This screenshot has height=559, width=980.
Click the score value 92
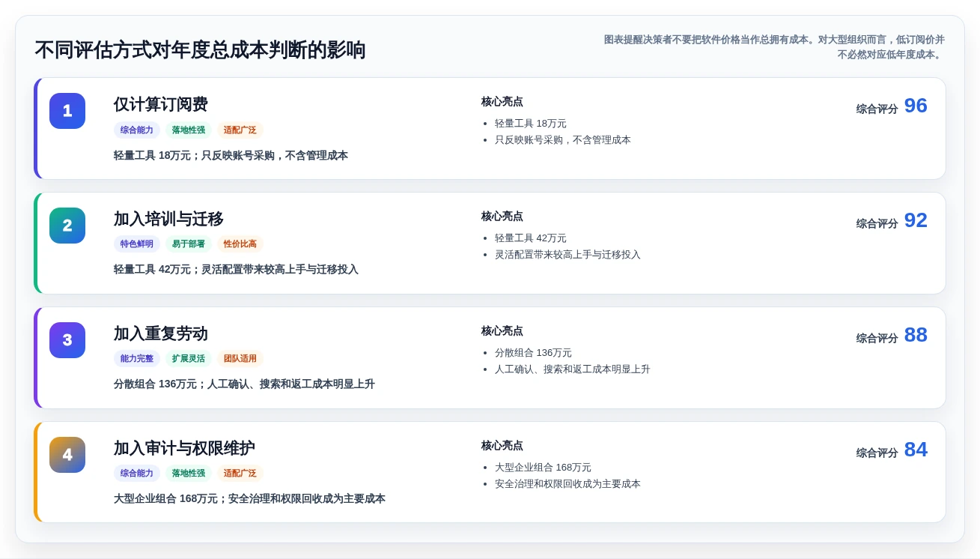pyautogui.click(x=916, y=220)
